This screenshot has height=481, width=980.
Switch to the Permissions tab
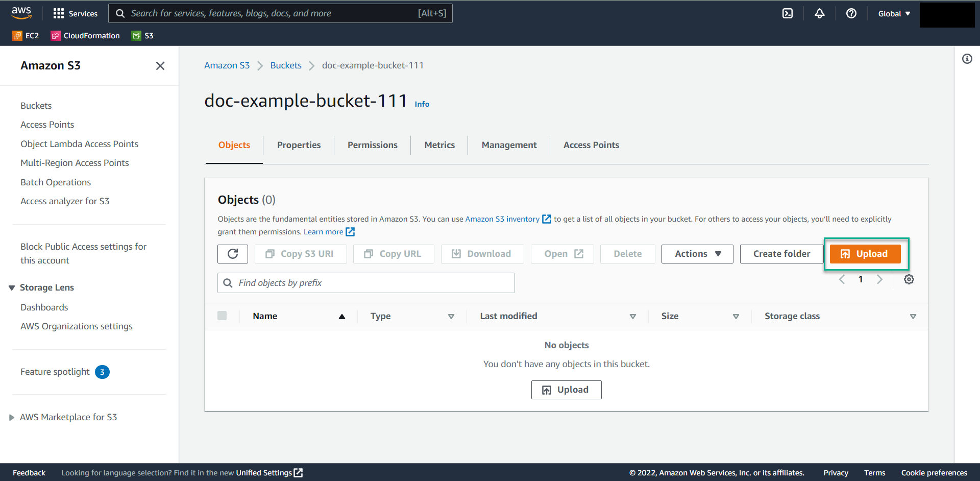pyautogui.click(x=372, y=145)
